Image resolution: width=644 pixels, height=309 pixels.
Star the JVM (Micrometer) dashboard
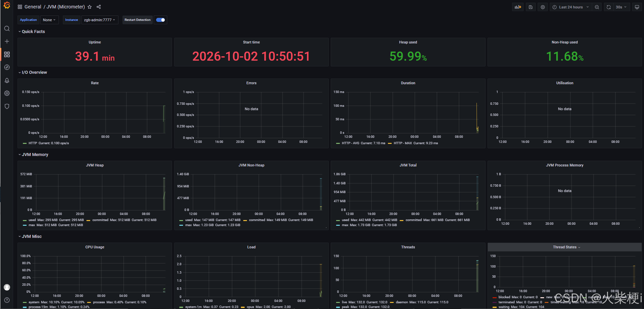click(x=90, y=7)
